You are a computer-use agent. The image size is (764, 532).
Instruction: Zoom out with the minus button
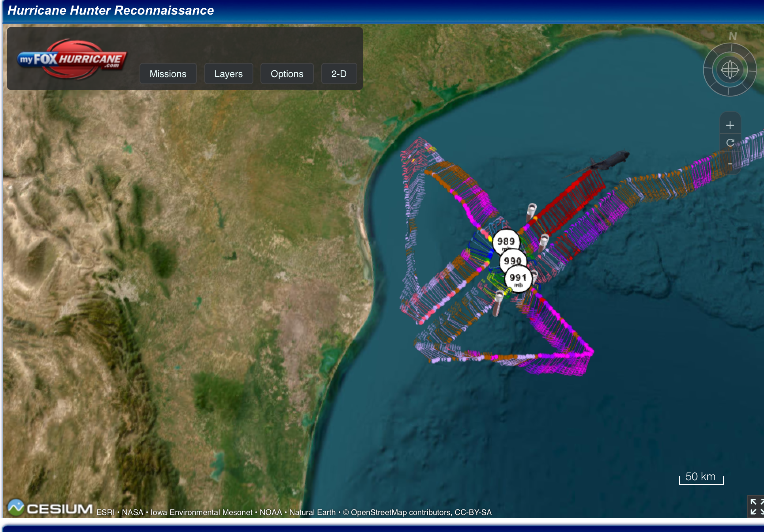(x=730, y=163)
